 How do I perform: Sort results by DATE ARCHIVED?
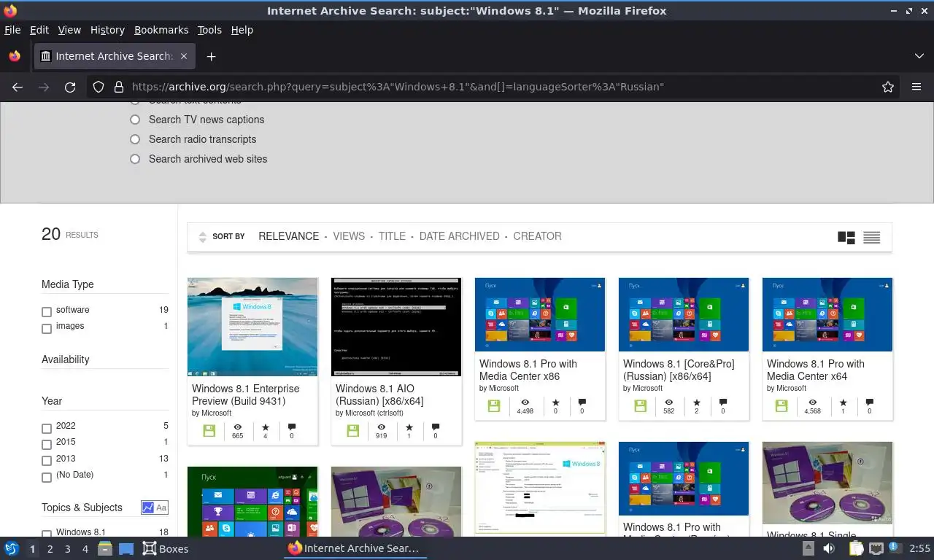[460, 236]
